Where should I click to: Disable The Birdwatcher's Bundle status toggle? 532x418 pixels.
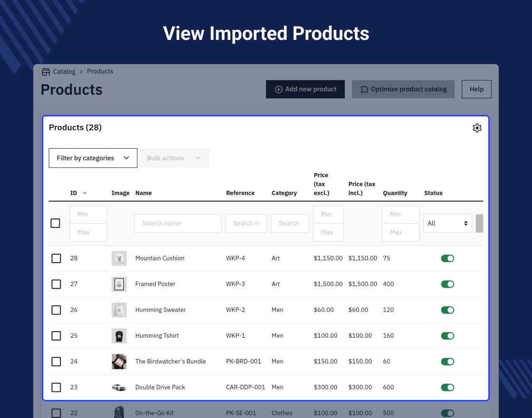pos(447,361)
